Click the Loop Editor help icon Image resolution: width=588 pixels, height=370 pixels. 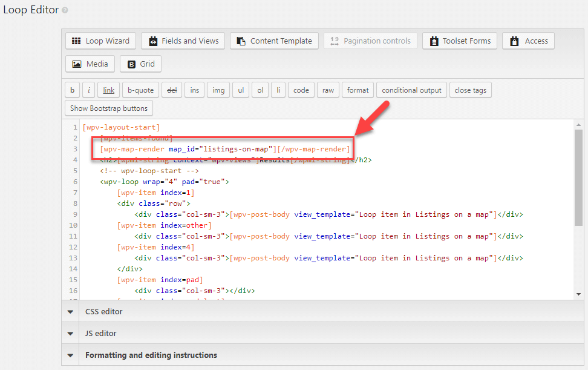click(65, 10)
